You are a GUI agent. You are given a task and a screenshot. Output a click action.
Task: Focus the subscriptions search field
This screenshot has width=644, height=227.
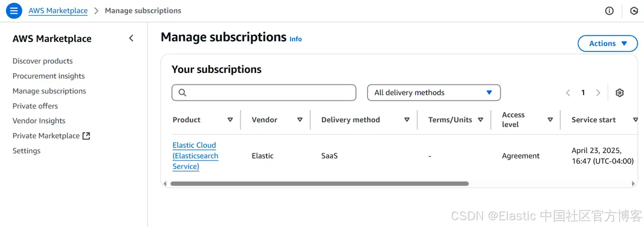coord(264,93)
